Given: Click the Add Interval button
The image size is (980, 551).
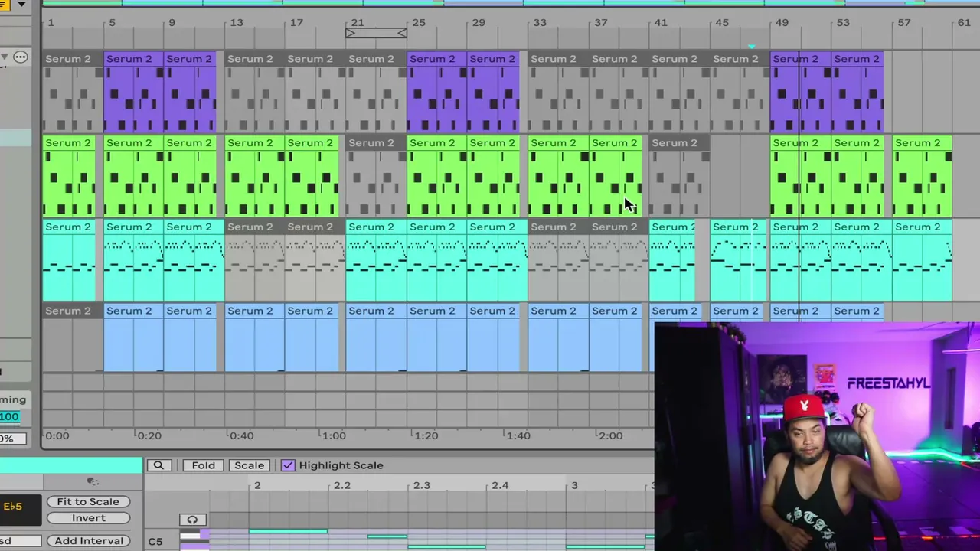Looking at the screenshot, I should 88,540.
